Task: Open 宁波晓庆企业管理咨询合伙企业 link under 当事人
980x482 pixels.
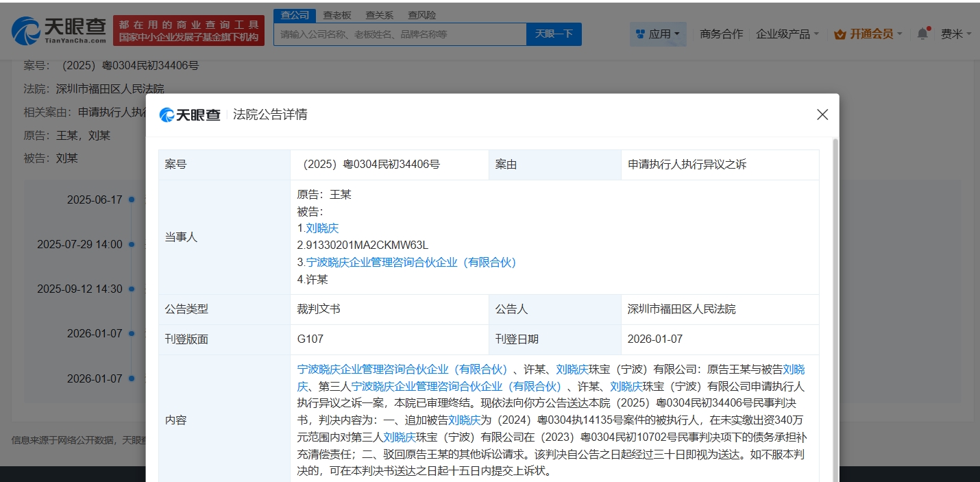Action: point(411,262)
